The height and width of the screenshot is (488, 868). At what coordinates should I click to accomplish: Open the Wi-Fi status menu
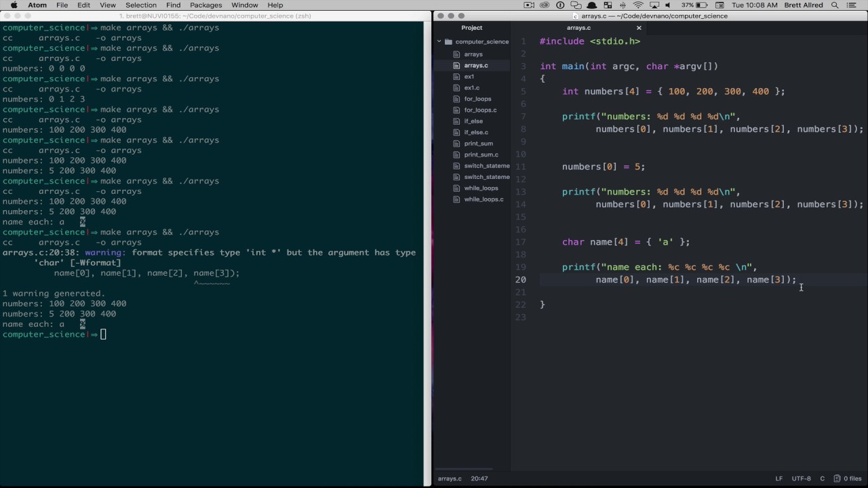pos(638,5)
